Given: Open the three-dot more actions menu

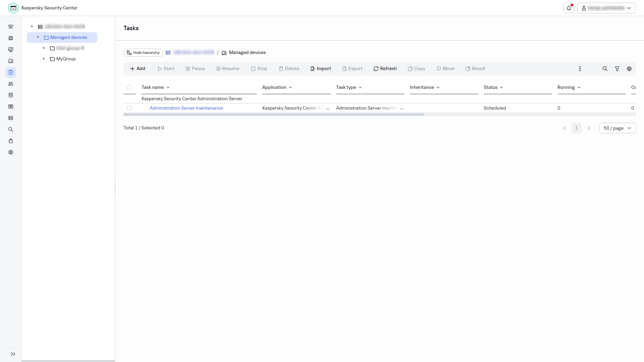Looking at the screenshot, I should coord(580,69).
